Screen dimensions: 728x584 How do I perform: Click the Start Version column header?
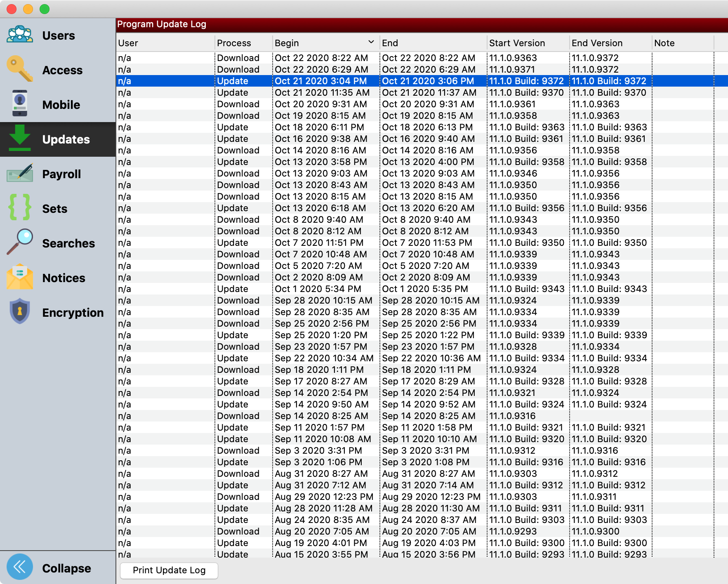point(517,43)
